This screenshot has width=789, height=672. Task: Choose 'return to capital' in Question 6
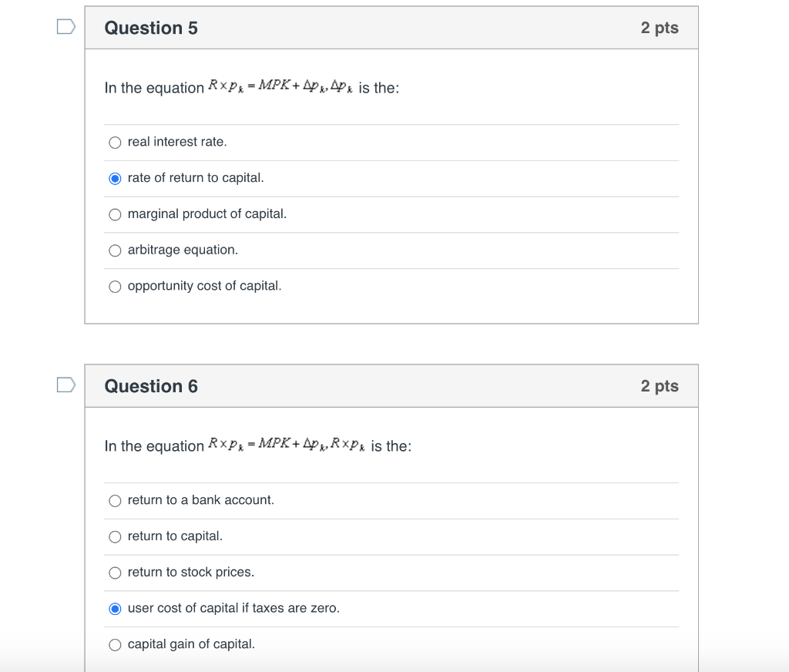[114, 536]
